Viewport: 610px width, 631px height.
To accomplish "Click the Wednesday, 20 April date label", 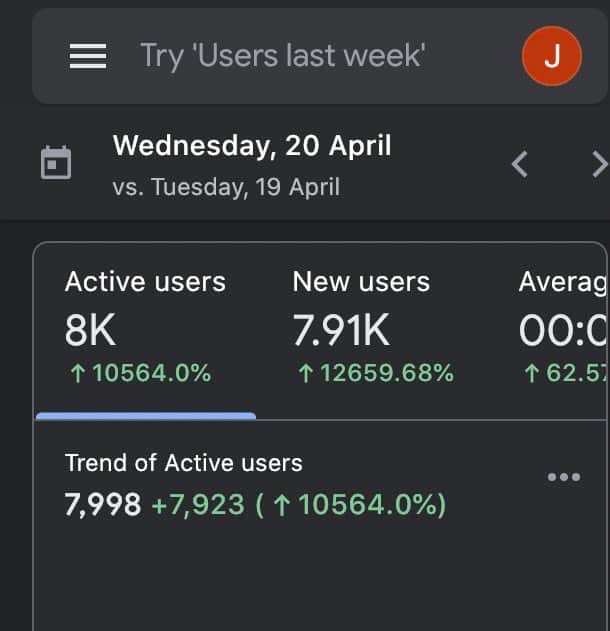I will tap(252, 145).
